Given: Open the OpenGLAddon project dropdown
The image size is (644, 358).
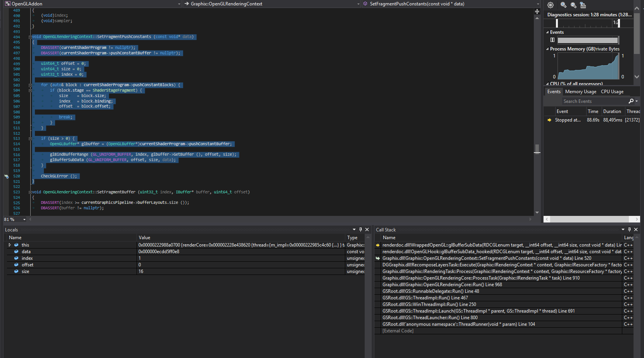Looking at the screenshot, I should [x=178, y=3].
